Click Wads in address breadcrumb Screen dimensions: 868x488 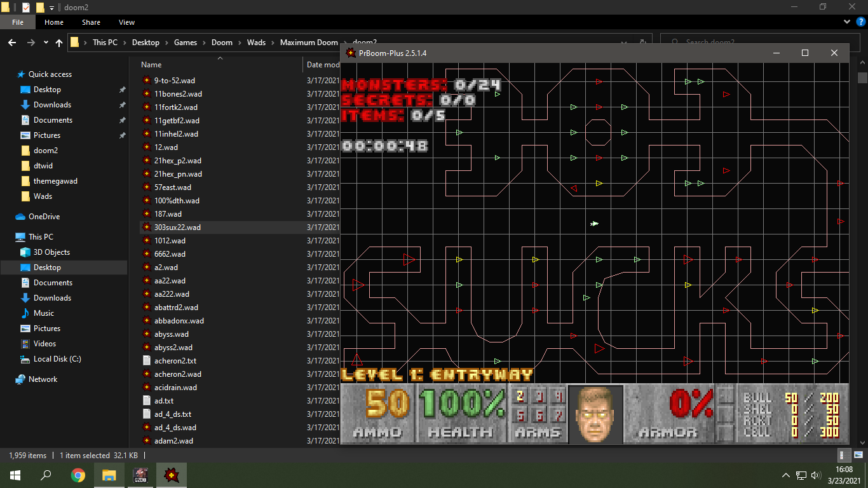pos(256,43)
